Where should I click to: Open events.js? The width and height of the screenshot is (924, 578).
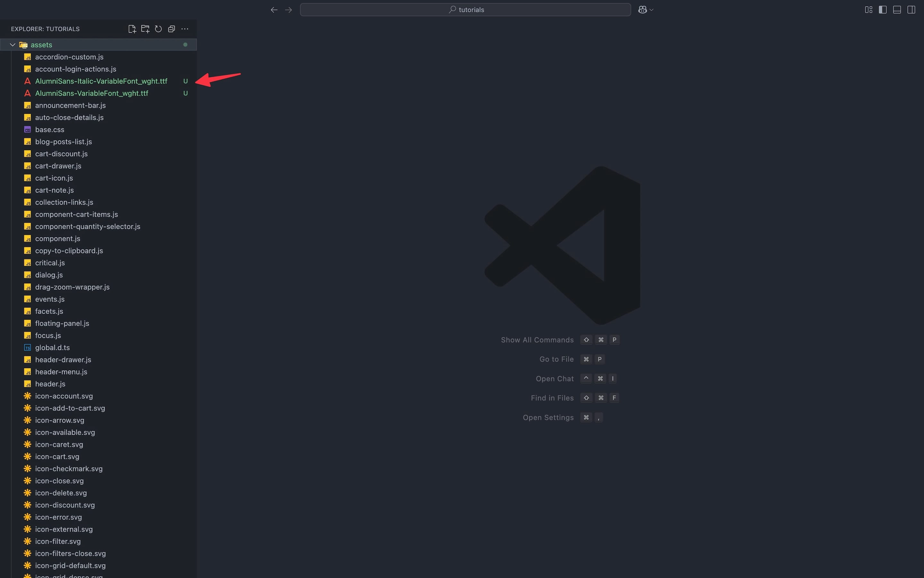click(98, 299)
